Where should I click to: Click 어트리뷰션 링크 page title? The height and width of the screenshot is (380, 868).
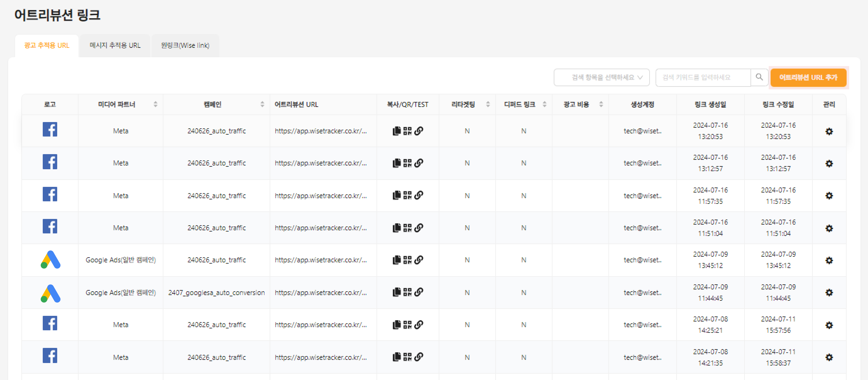pyautogui.click(x=57, y=15)
